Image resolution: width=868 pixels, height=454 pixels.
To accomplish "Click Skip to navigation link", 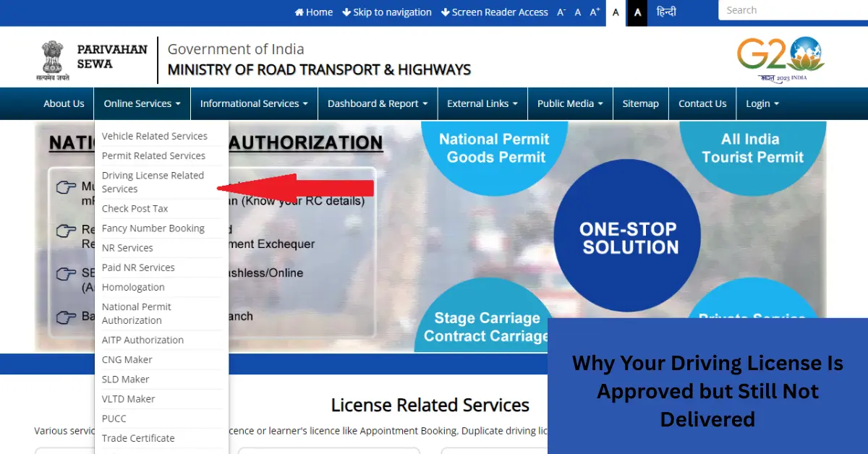I will [x=387, y=12].
